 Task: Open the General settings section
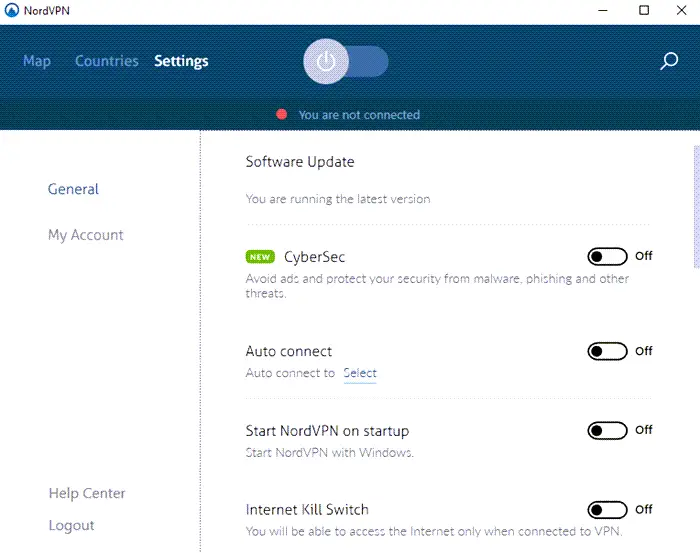pos(73,189)
